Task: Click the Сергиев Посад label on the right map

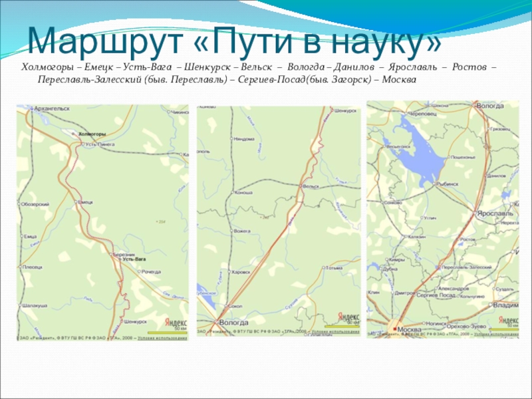Action: 436,295
